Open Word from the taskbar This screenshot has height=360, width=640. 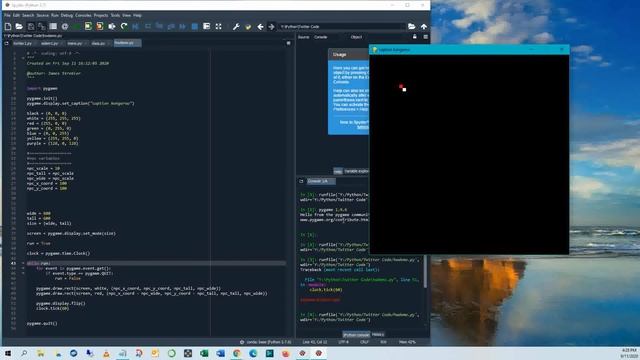pos(220,353)
